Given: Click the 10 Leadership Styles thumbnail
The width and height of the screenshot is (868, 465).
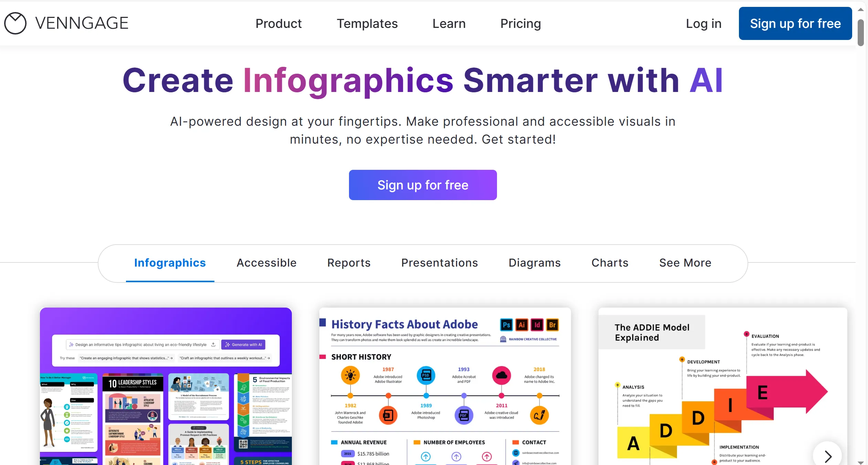Looking at the screenshot, I should point(133,419).
